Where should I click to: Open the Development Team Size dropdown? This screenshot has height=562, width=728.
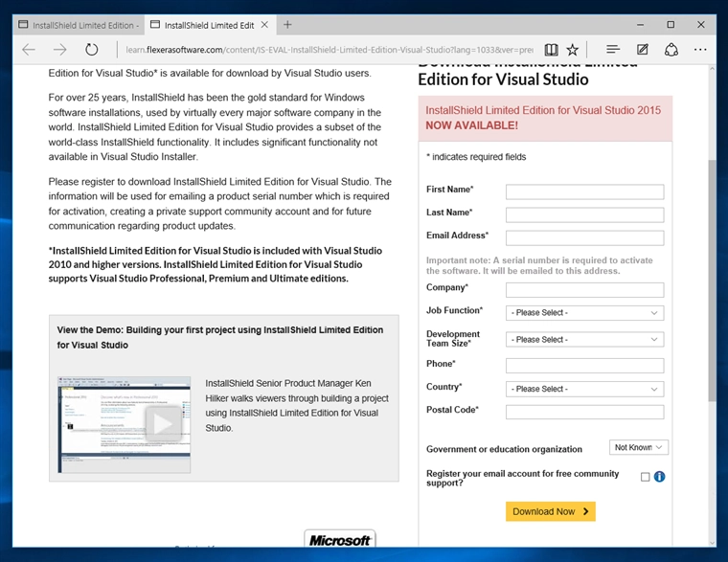click(584, 340)
